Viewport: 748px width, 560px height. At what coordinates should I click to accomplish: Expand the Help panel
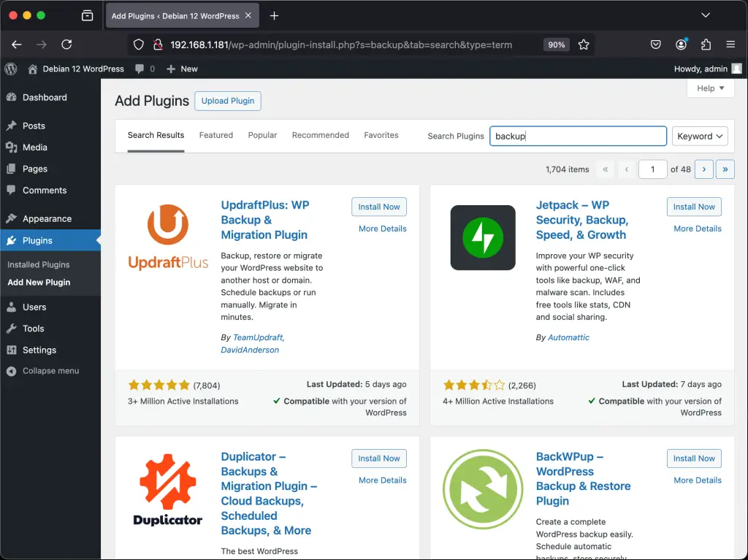(x=709, y=88)
